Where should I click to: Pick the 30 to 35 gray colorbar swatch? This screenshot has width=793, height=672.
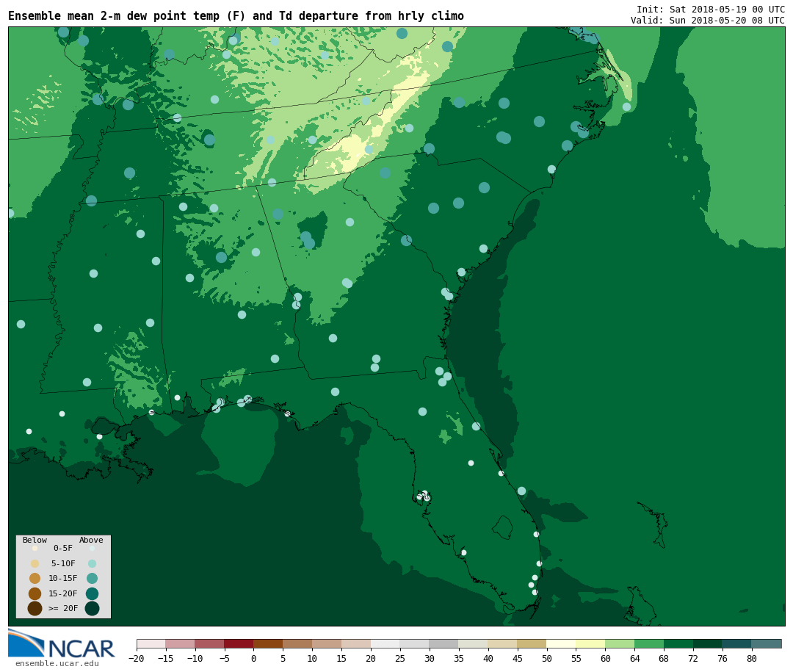444,643
